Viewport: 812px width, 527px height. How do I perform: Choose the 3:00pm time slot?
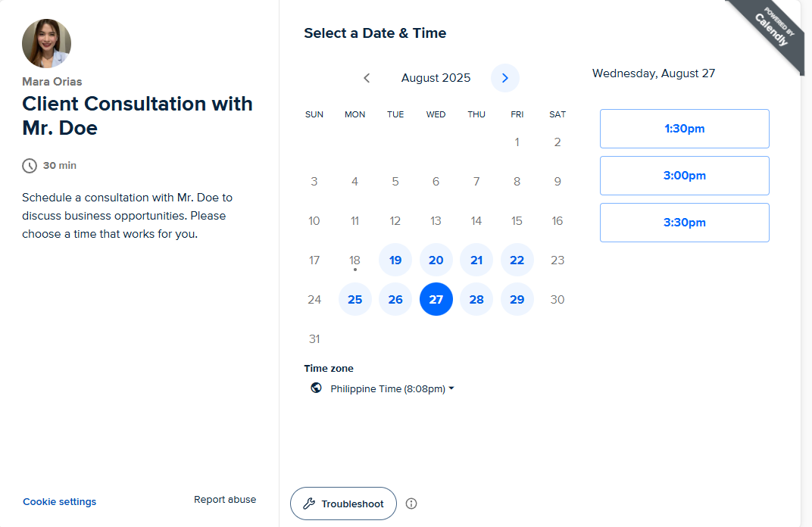[684, 176]
